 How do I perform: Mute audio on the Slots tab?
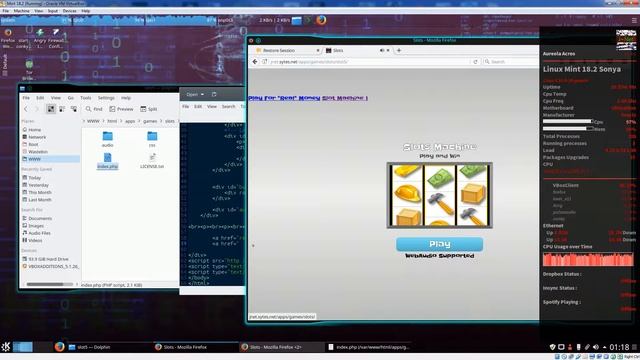point(382,50)
